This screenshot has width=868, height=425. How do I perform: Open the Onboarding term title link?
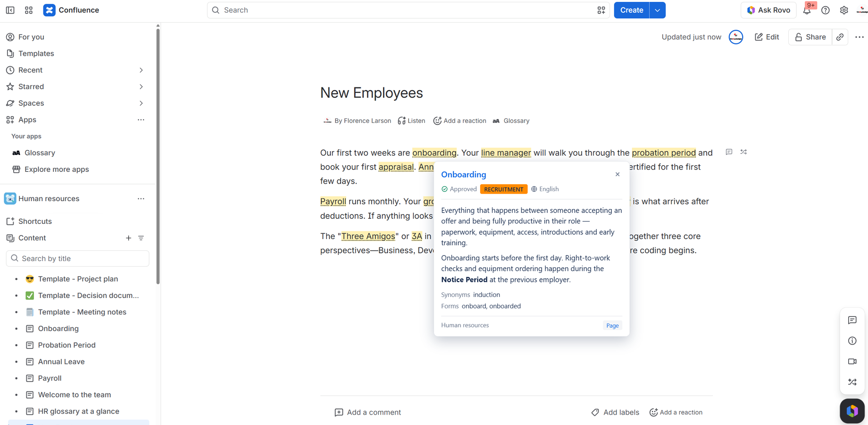tap(464, 174)
